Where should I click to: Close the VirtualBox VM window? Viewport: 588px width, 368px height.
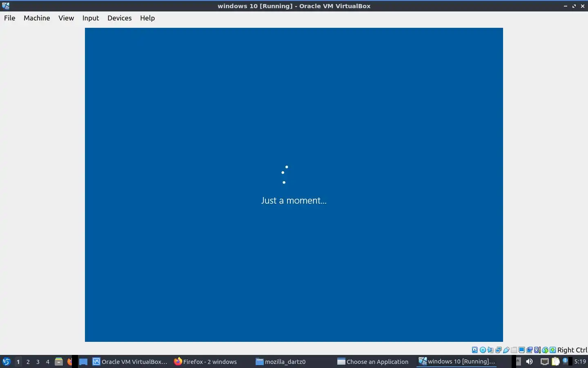(x=583, y=6)
